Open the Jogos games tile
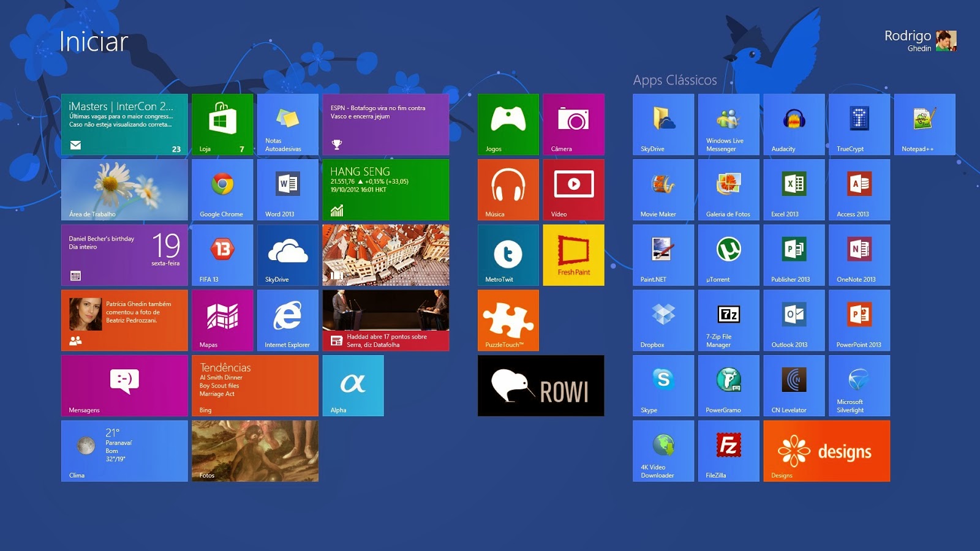 [508, 124]
